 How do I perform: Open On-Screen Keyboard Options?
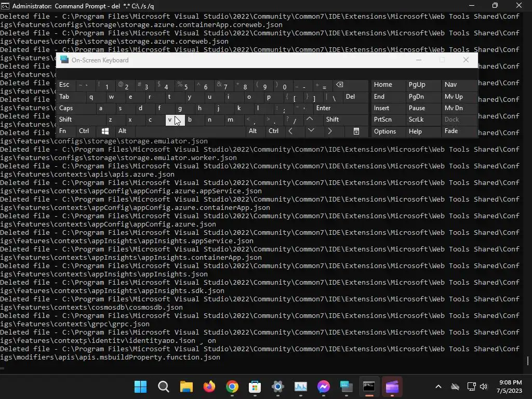tap(388, 131)
